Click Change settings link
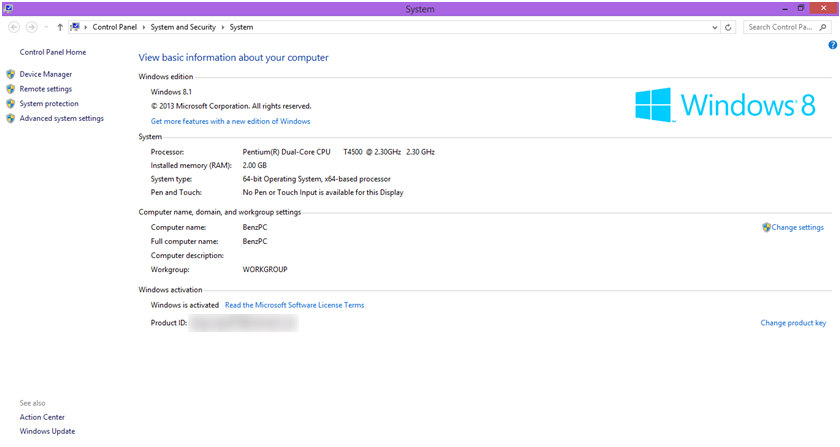840x447 pixels. (798, 227)
